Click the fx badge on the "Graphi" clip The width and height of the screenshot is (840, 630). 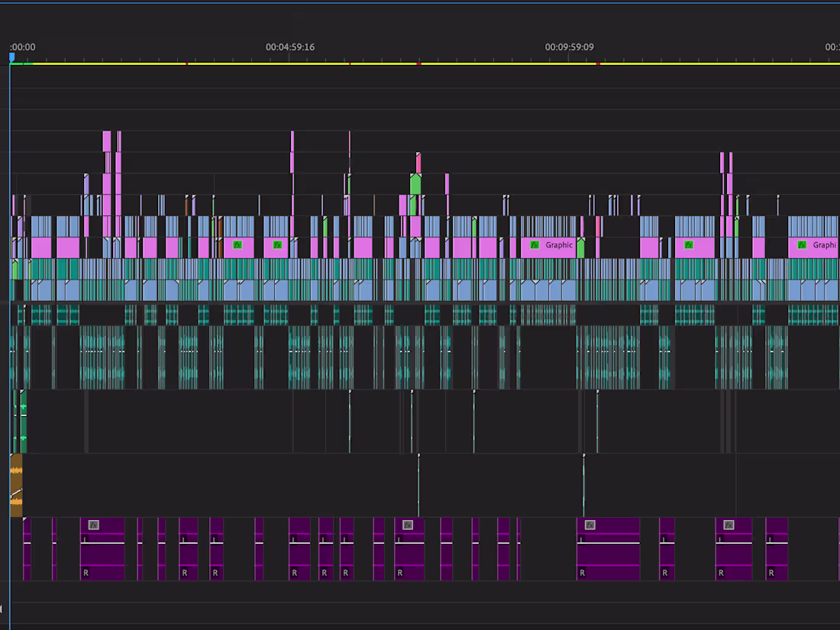click(x=801, y=245)
